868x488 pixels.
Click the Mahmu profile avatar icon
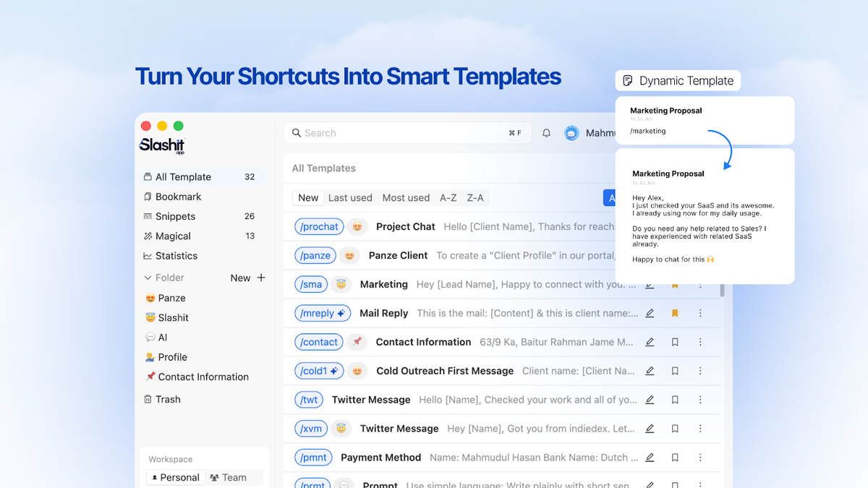tap(571, 132)
